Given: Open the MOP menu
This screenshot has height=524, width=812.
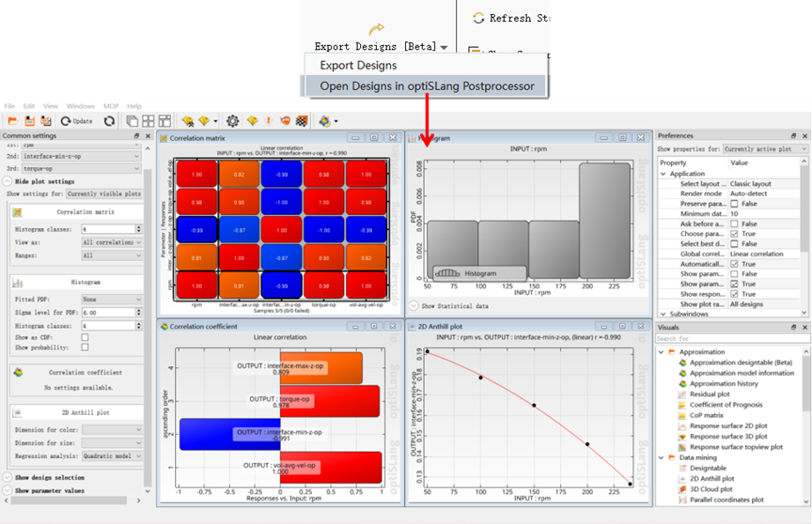Looking at the screenshot, I should 111,106.
